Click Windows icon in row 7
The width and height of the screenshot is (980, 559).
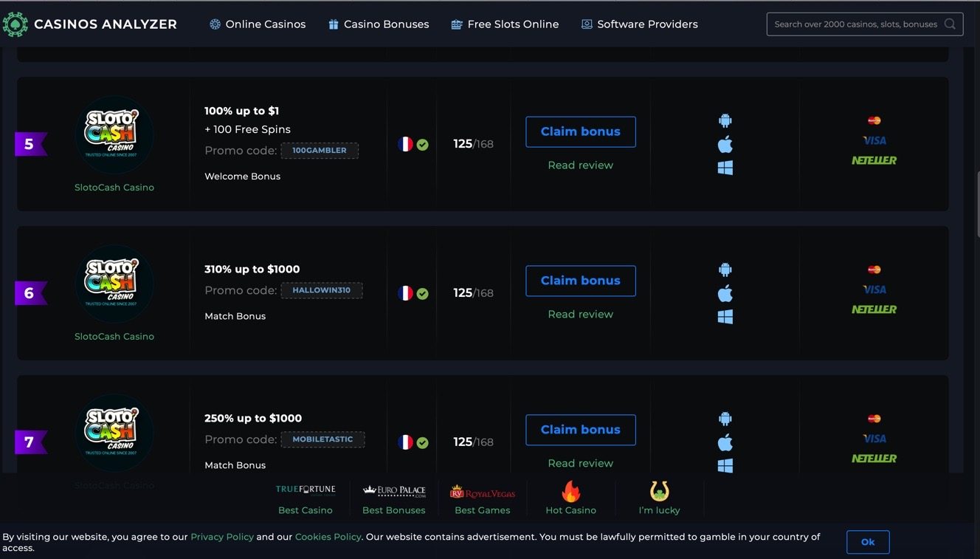(725, 466)
